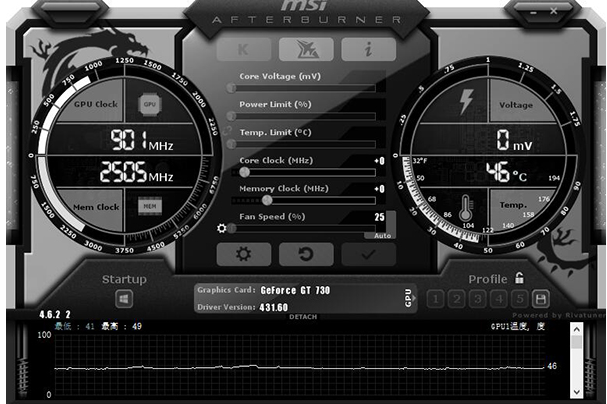Detach the monitoring graph panel

tap(303, 317)
